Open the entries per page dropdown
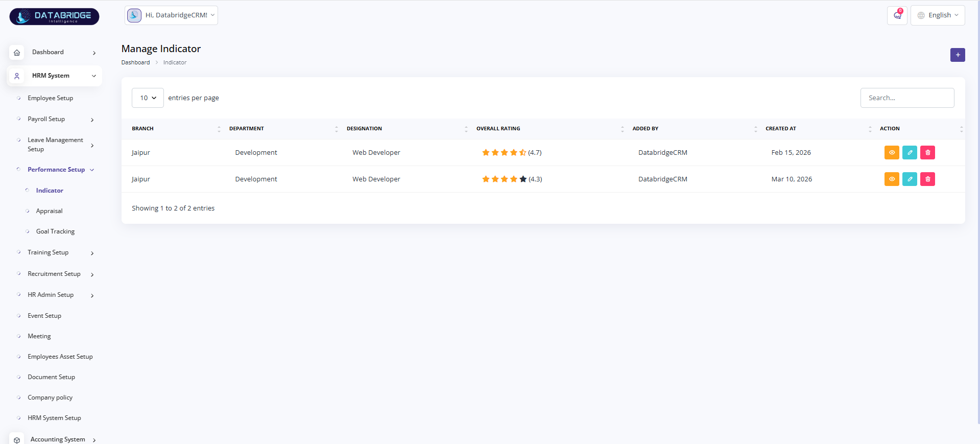 148,98
